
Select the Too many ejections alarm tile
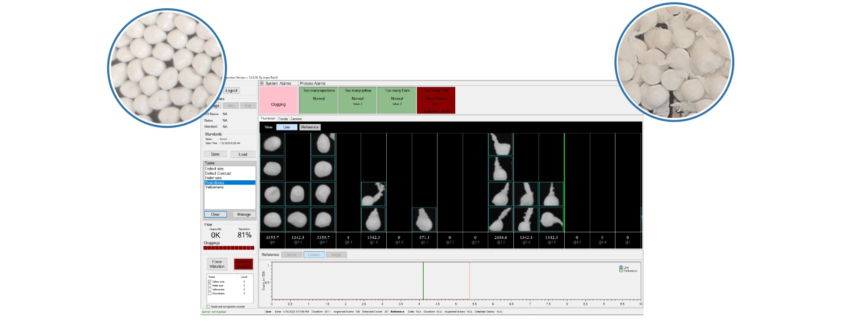pos(319,100)
